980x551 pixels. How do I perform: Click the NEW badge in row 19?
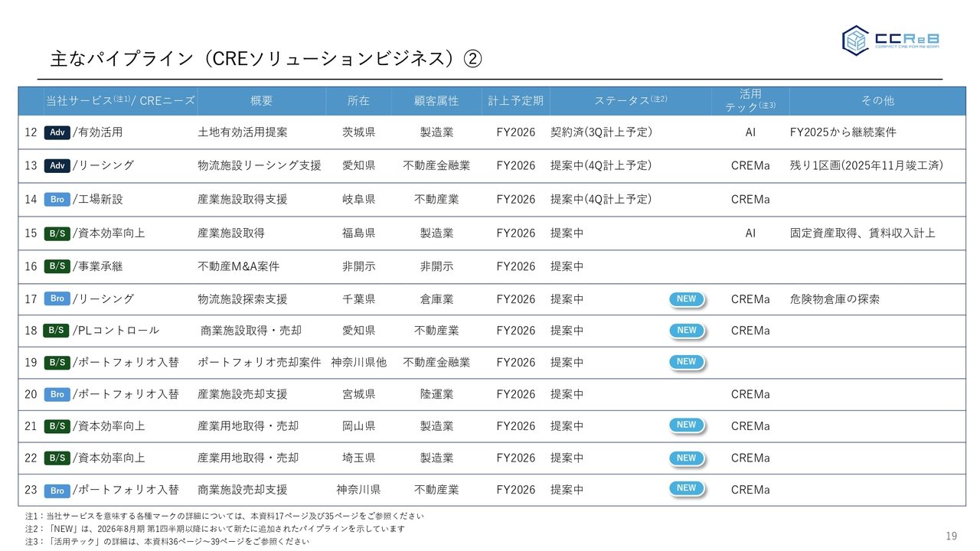(x=686, y=362)
